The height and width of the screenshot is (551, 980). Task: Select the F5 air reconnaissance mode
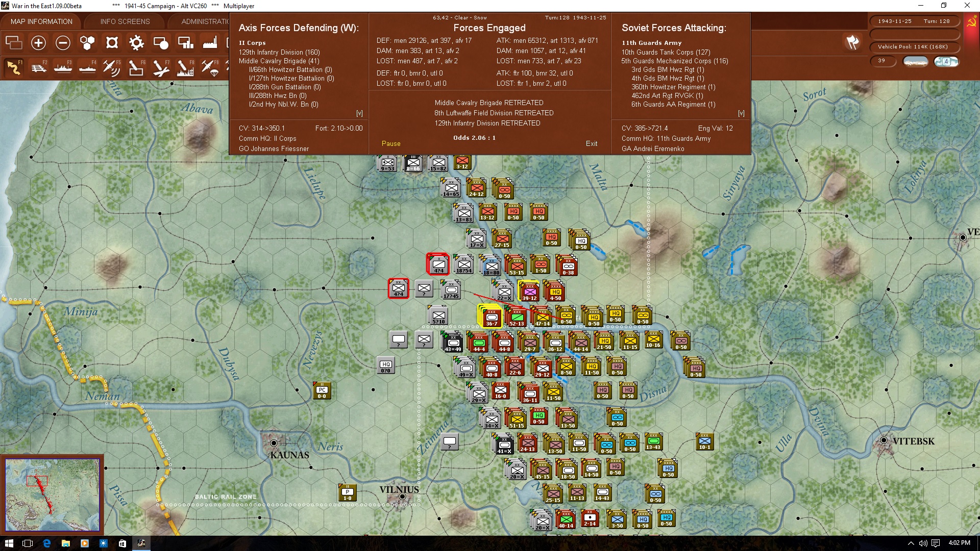[x=112, y=67]
